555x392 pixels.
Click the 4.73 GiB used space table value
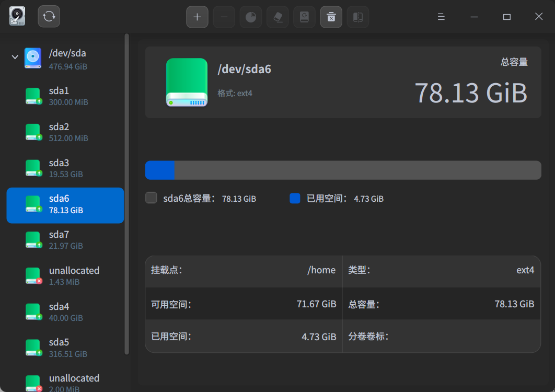point(319,337)
